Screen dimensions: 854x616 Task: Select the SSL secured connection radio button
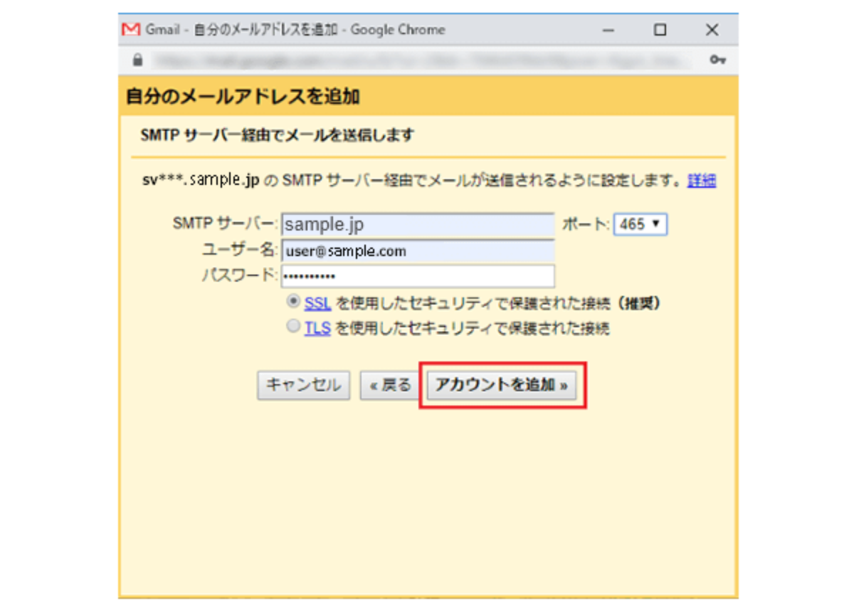tap(293, 302)
